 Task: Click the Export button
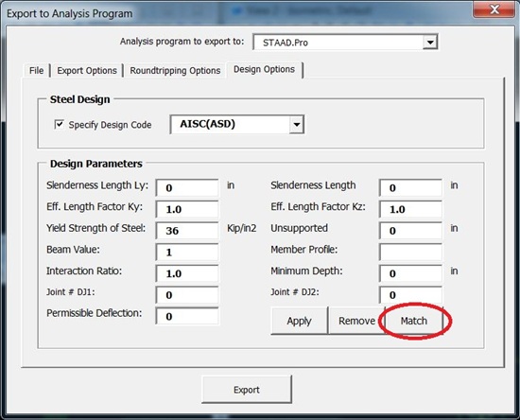coord(247,390)
